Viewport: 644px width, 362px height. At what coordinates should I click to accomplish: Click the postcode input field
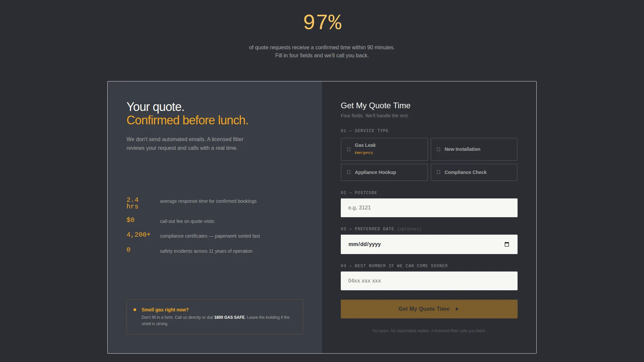[x=429, y=208]
